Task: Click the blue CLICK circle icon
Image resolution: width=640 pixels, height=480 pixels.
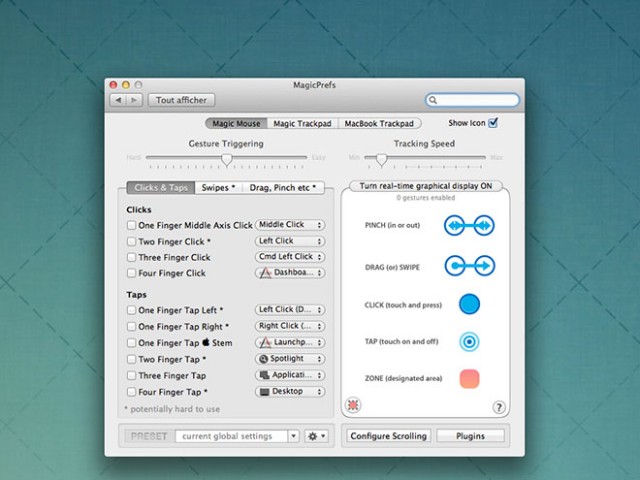Action: click(469, 304)
